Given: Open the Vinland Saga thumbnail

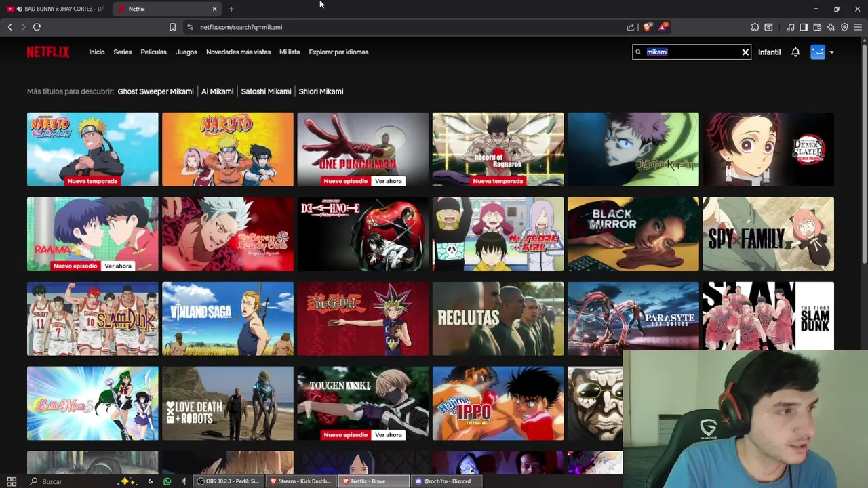Looking at the screenshot, I should (228, 319).
